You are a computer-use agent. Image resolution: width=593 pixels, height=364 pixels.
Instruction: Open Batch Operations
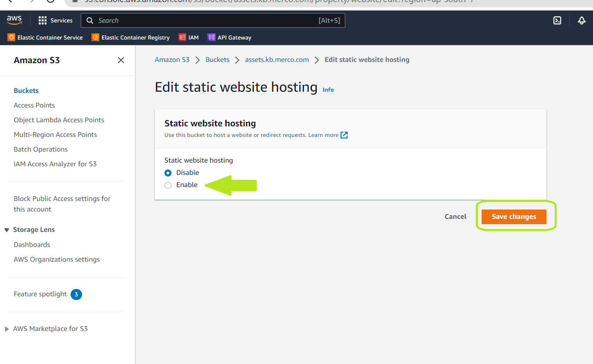pyautogui.click(x=40, y=149)
